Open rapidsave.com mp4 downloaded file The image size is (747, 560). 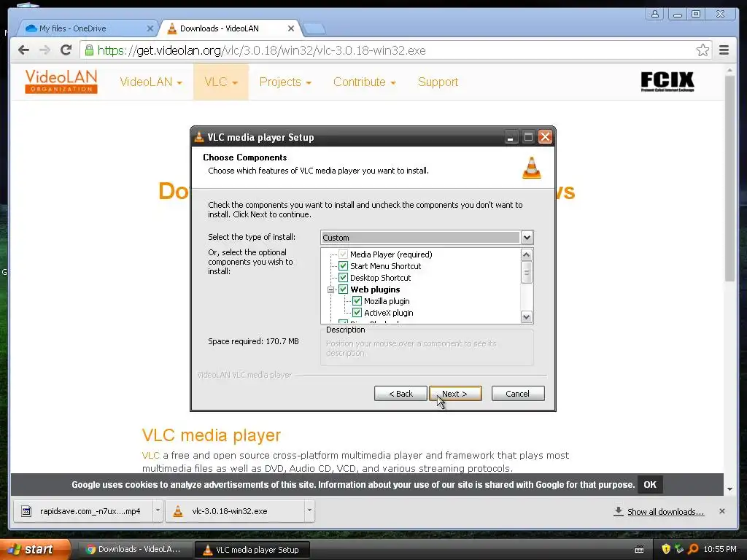click(x=85, y=511)
